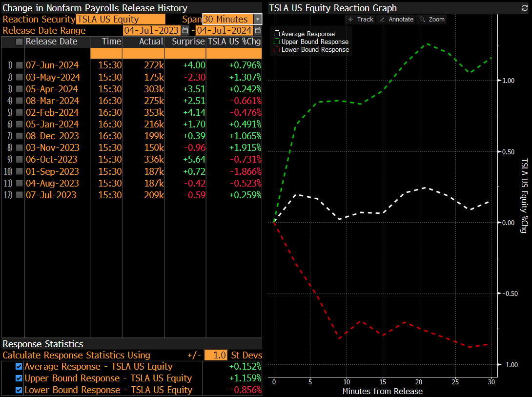Select the Annotate chart tool
Image resolution: width=532 pixels, height=397 pixels.
point(397,20)
